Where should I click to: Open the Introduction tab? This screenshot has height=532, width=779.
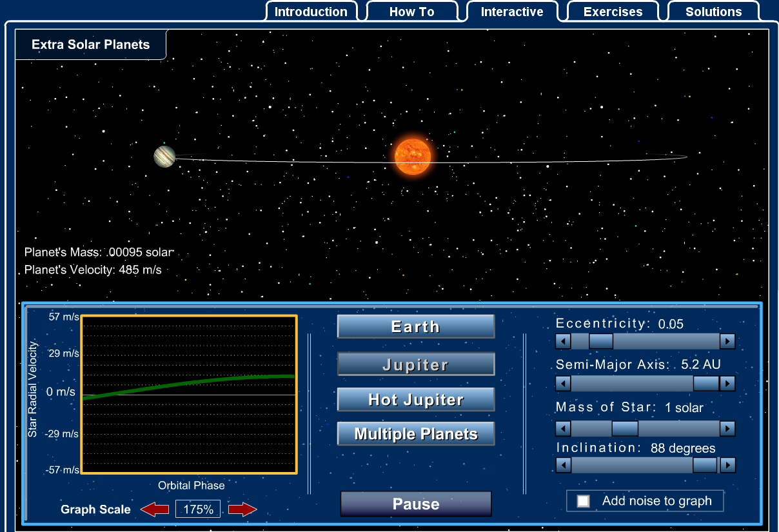pos(311,12)
